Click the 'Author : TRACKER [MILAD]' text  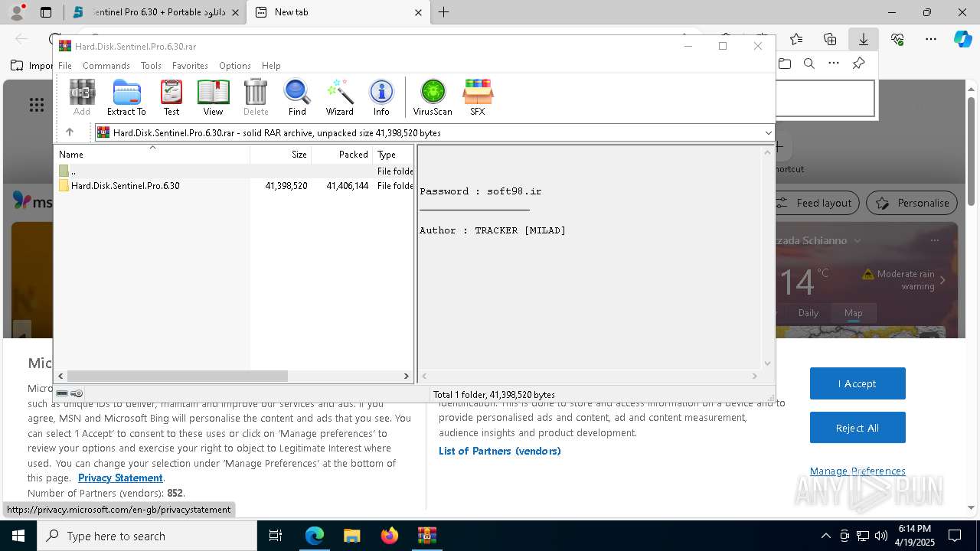(492, 230)
